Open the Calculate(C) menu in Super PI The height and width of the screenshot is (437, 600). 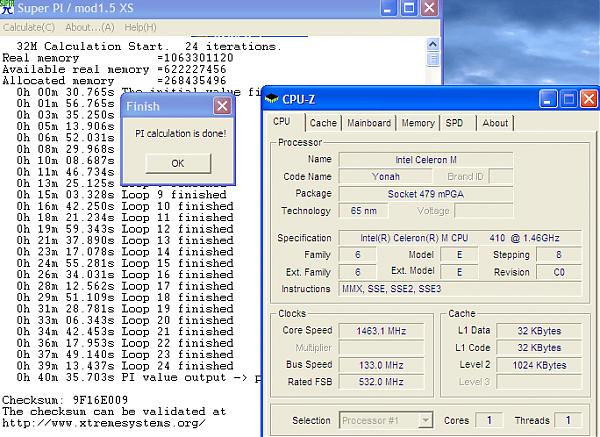pyautogui.click(x=29, y=27)
